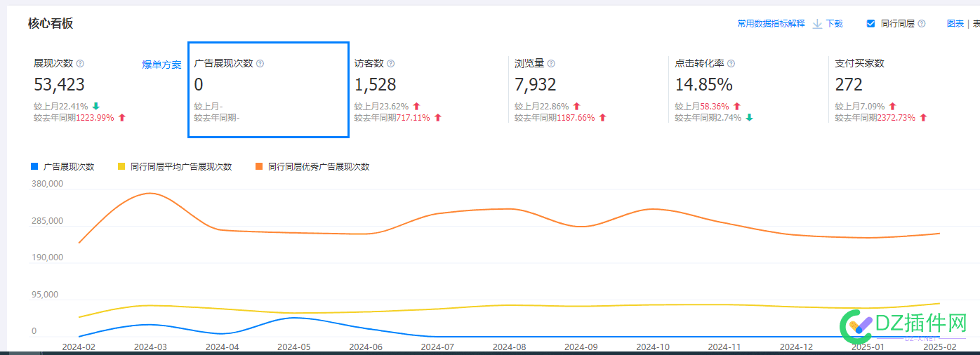Click help icon next to 访客数

(390, 63)
